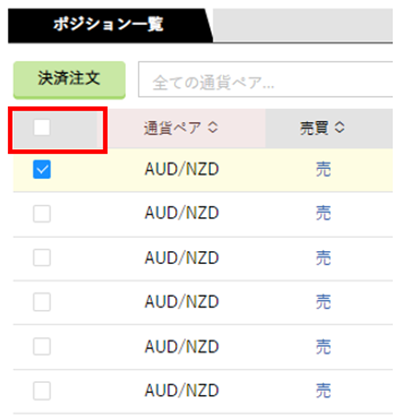Check the second AUD/NZD row checkbox
Image resolution: width=403 pixels, height=420 pixels.
[x=42, y=214]
